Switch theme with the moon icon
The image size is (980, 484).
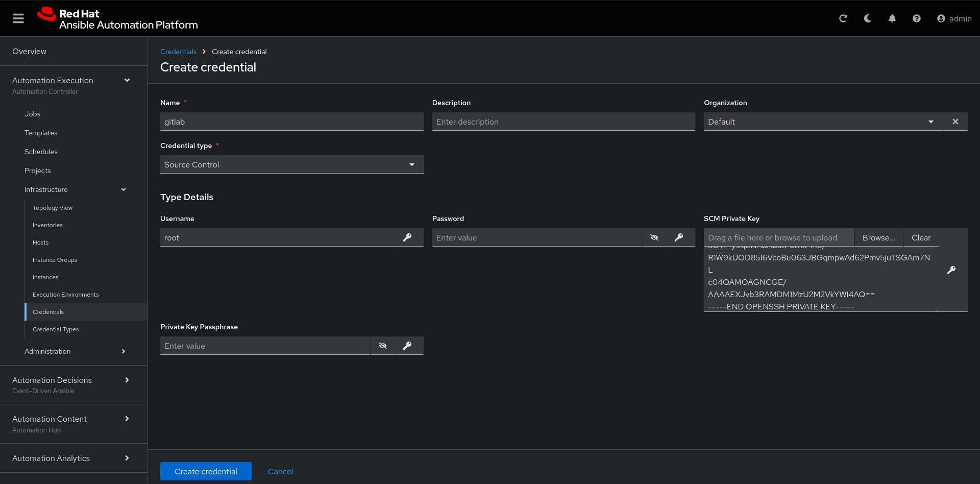point(868,18)
